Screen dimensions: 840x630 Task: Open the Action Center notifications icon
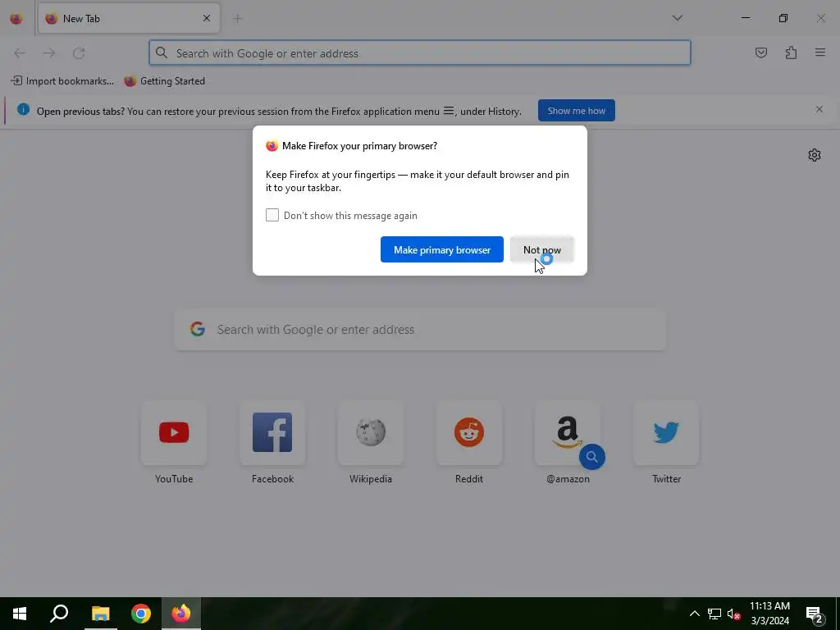click(815, 614)
